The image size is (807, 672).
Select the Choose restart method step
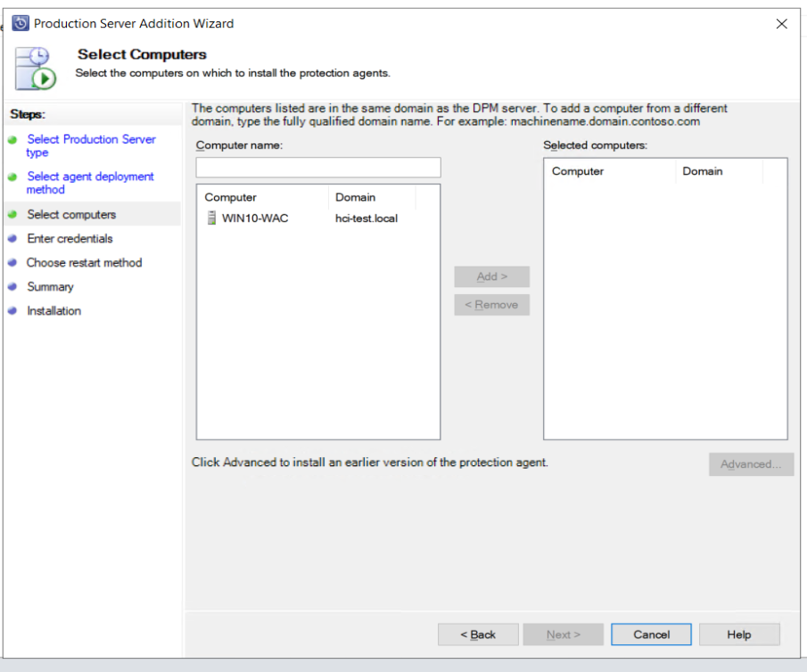(x=86, y=263)
